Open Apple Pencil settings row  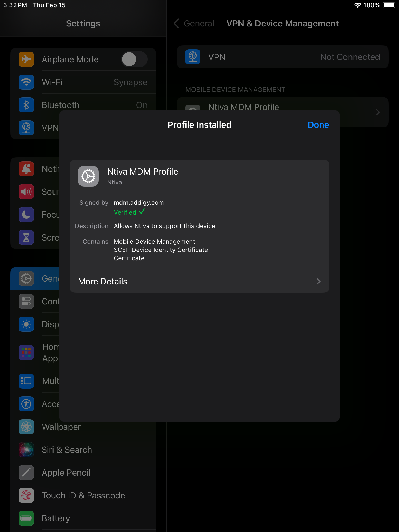pos(83,473)
